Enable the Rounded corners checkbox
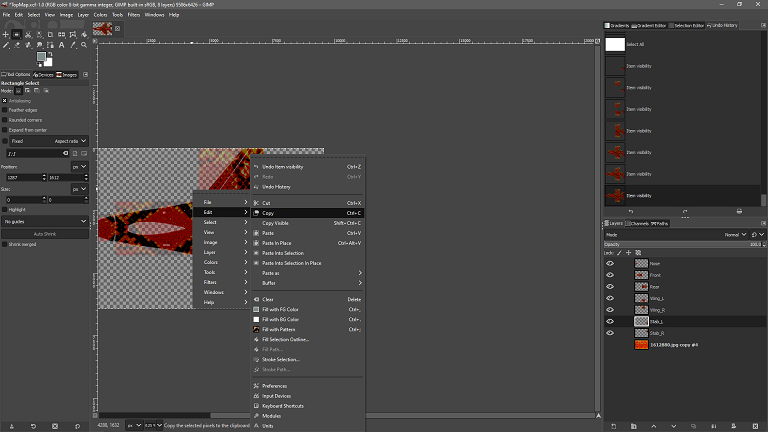 point(5,120)
